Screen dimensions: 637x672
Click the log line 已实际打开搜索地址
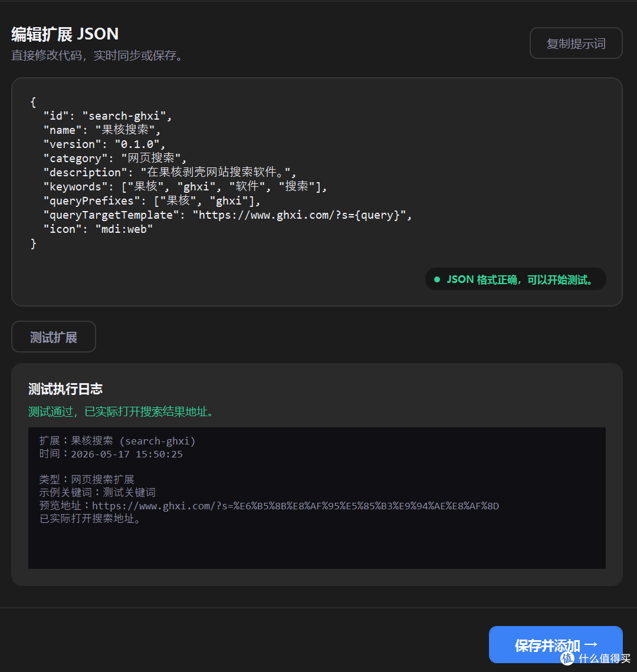point(90,519)
